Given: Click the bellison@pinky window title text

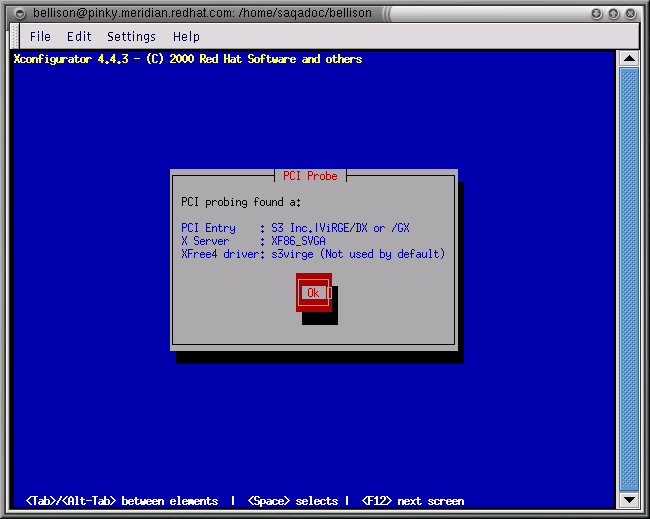Looking at the screenshot, I should [x=203, y=12].
